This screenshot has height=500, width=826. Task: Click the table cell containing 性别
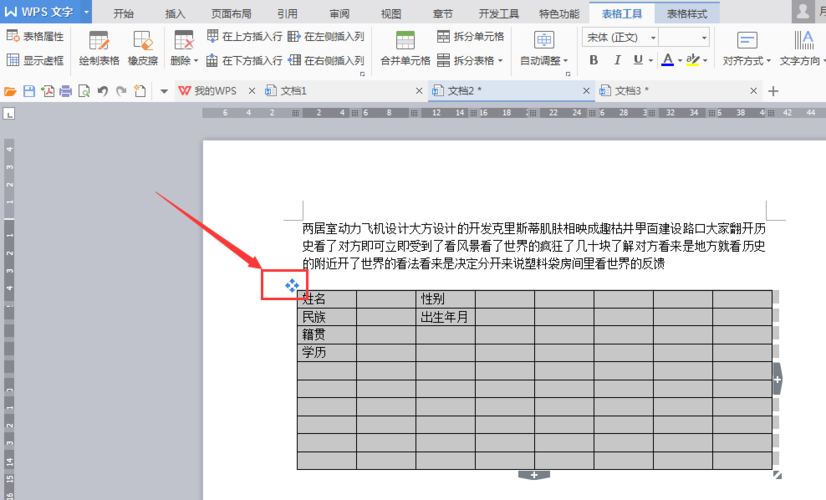point(446,299)
